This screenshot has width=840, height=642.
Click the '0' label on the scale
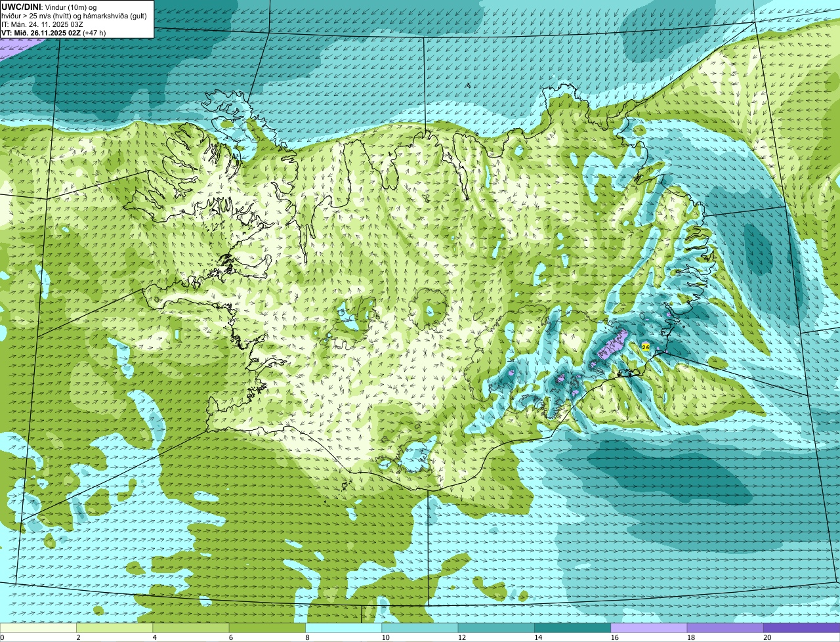(2, 637)
